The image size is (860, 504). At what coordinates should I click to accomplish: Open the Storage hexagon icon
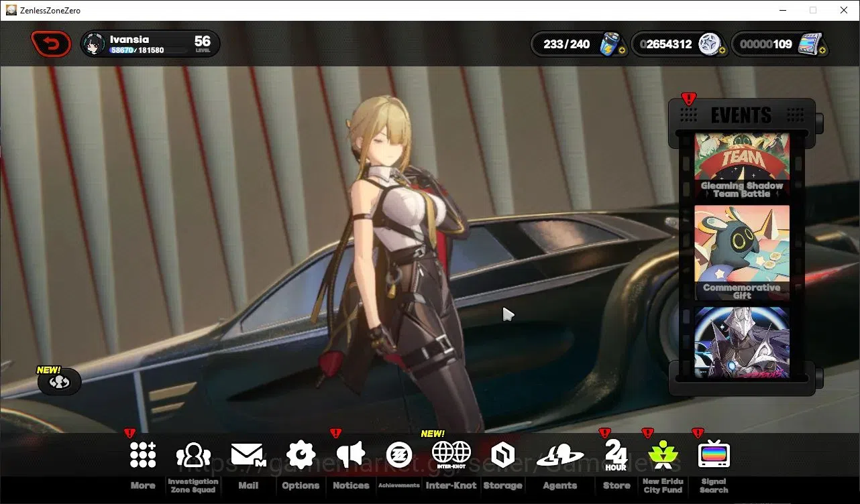coord(502,455)
